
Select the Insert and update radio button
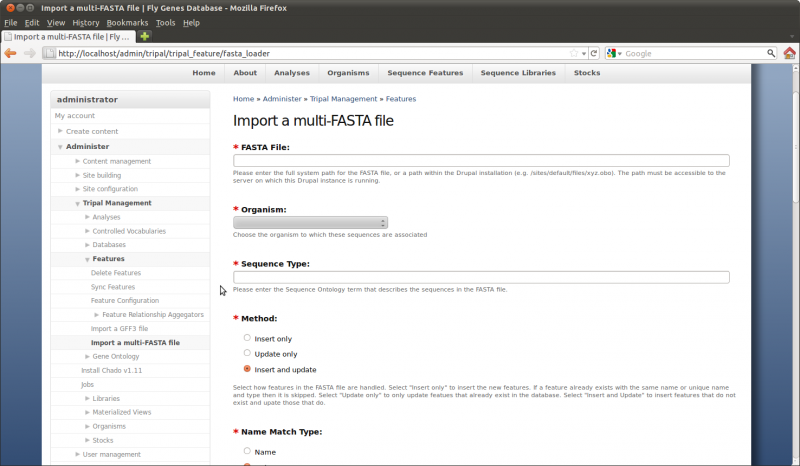coord(247,369)
